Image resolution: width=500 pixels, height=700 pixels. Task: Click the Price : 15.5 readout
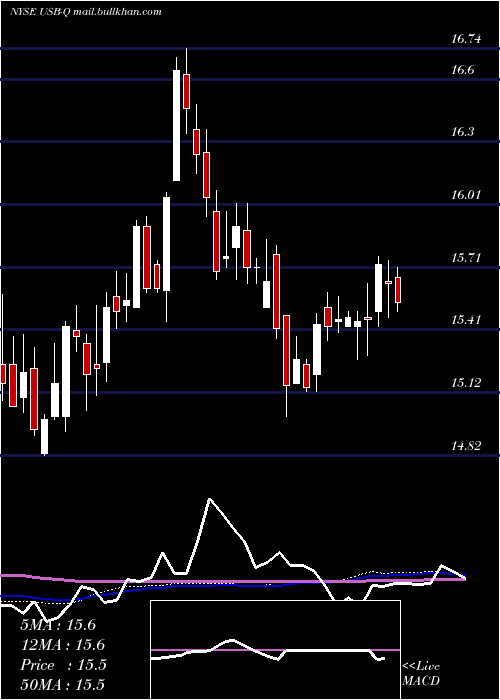[x=63, y=665]
